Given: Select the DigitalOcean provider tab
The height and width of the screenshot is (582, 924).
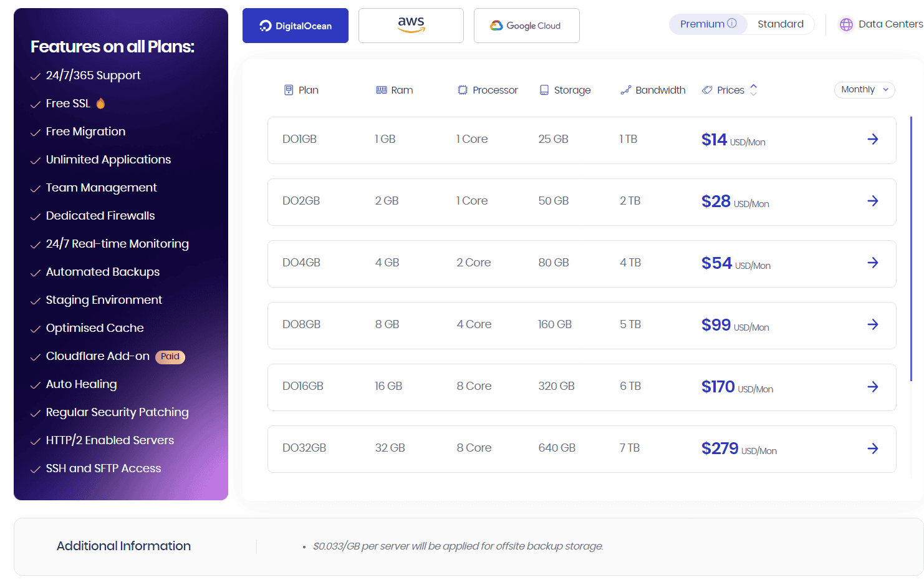Looking at the screenshot, I should pos(296,26).
